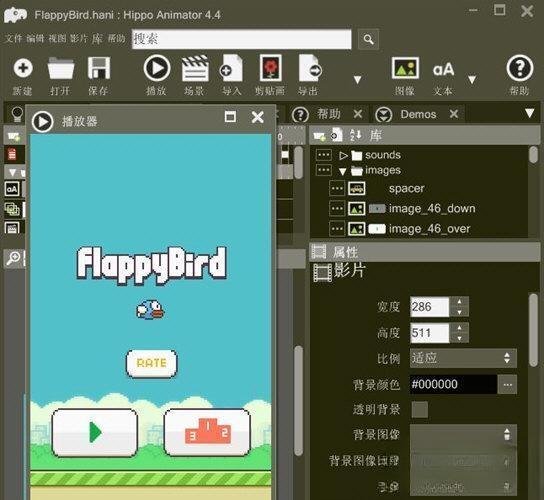The height and width of the screenshot is (500, 544).
Task: Open the 剪贴画 (Clipart) flower icon
Action: click(271, 68)
